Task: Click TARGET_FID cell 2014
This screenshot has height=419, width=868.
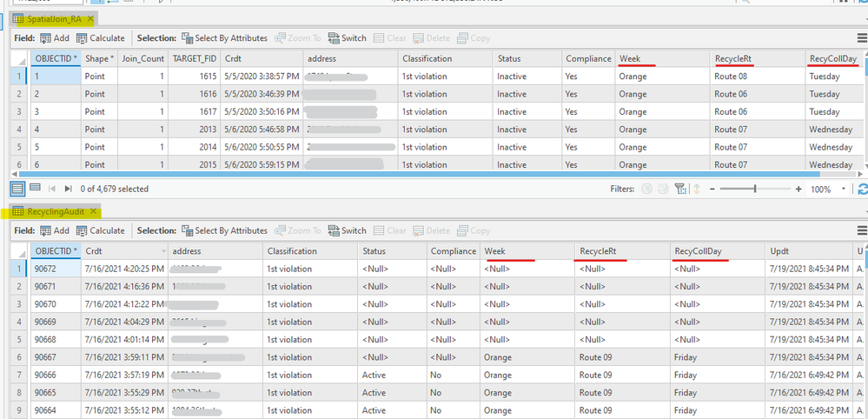Action: (x=194, y=147)
